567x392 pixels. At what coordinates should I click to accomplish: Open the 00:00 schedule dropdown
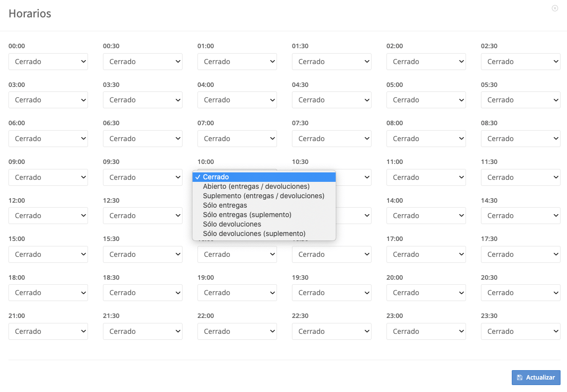tap(48, 62)
